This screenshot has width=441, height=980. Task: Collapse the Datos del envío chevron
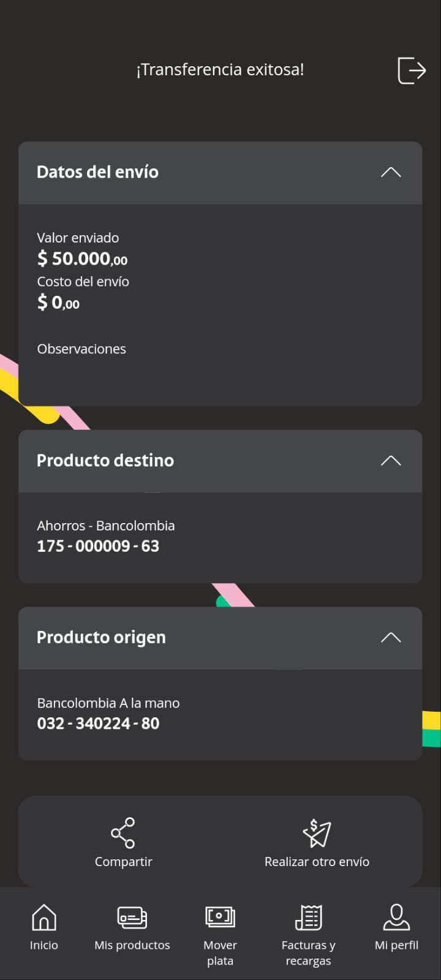[x=391, y=172]
